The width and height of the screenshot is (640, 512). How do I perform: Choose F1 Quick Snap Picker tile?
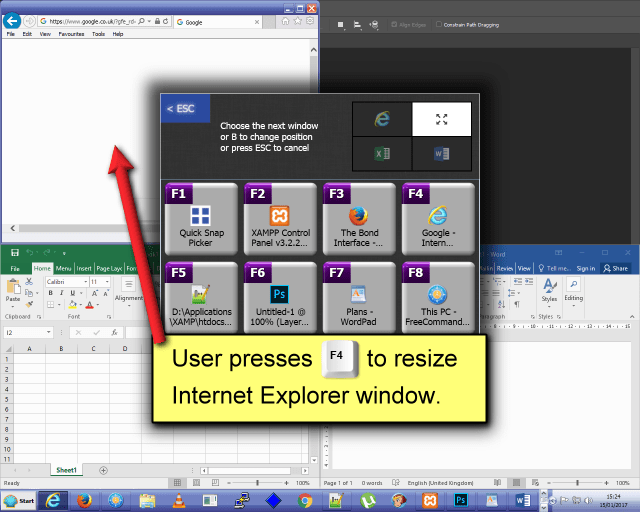tap(201, 218)
